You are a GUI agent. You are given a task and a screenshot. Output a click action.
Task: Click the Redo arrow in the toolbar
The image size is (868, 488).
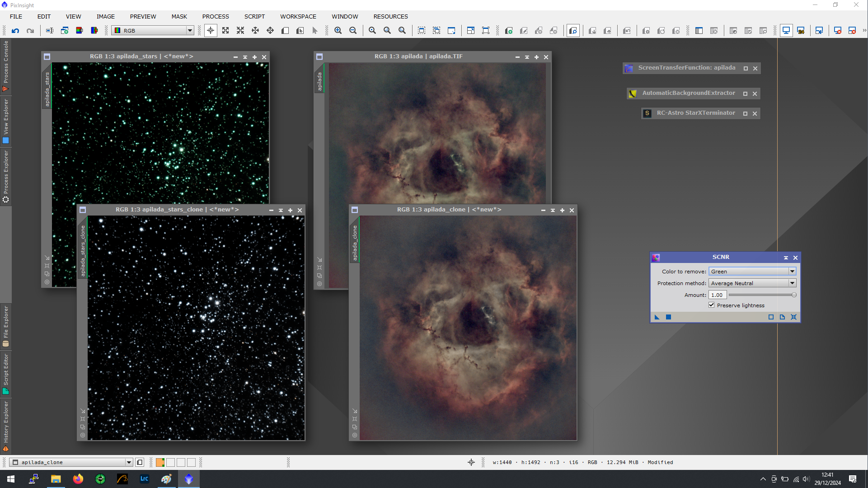click(30, 31)
